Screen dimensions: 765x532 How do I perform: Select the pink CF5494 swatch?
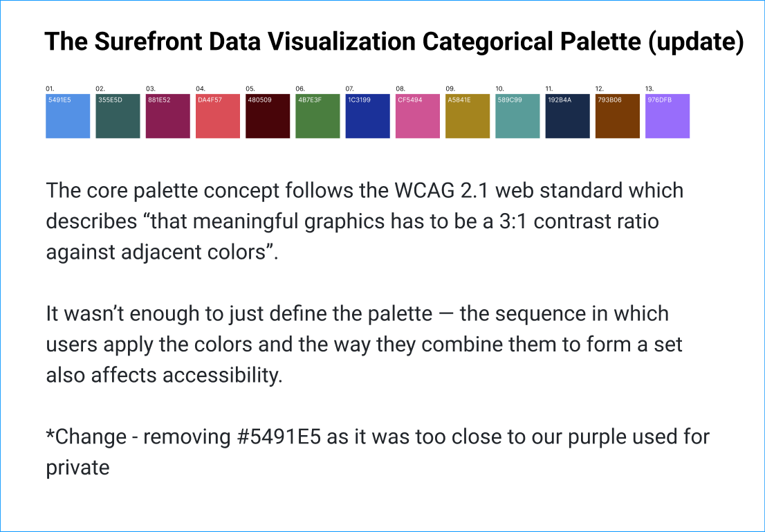point(418,116)
